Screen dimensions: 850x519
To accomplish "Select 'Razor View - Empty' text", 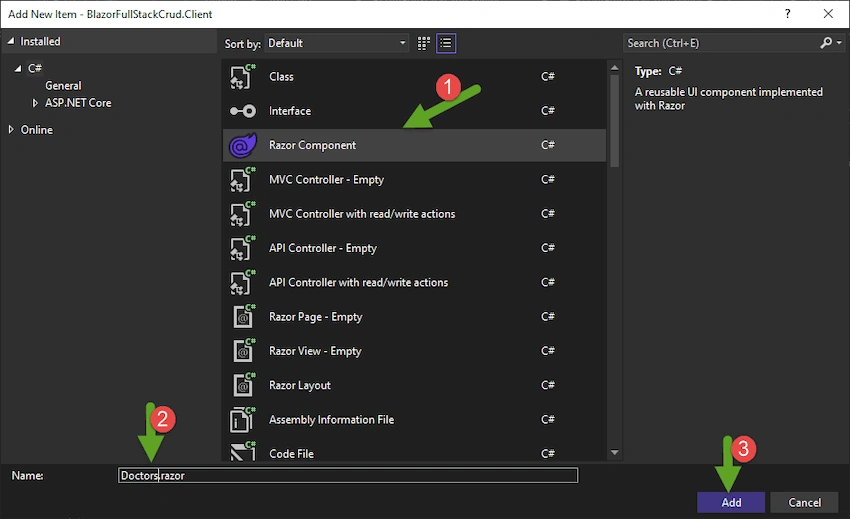I will pyautogui.click(x=315, y=351).
